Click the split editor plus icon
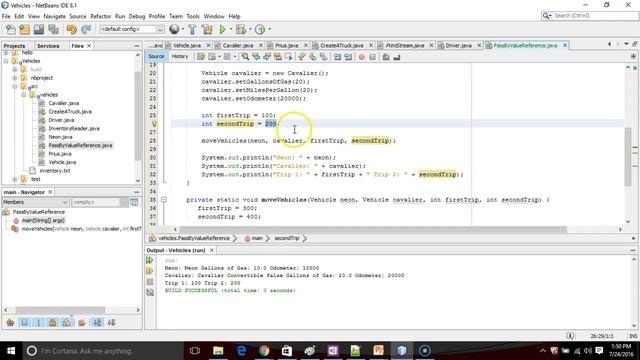Viewport: 640px width, 360px height. tap(633, 57)
